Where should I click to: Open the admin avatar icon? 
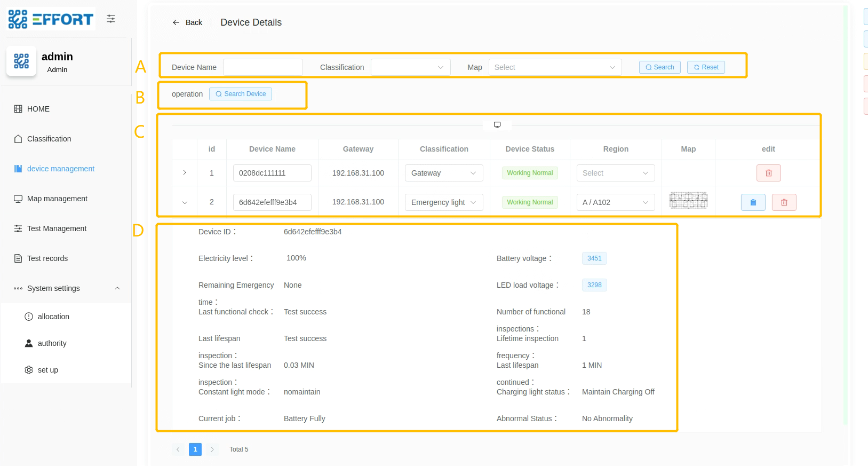pos(21,61)
